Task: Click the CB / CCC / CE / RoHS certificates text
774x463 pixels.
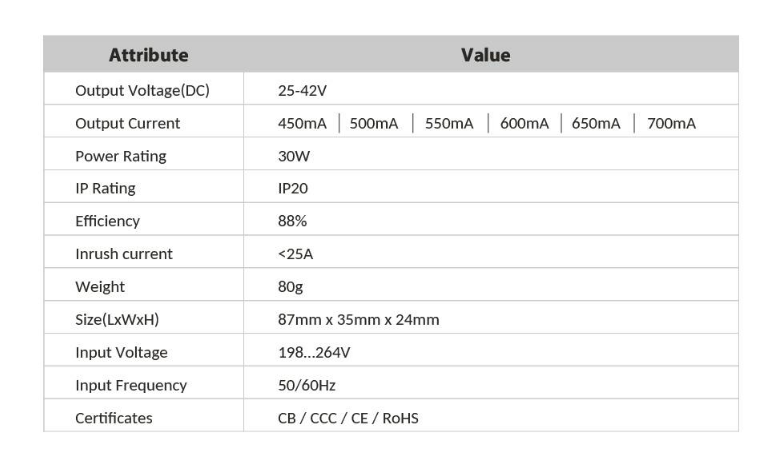Action: coord(348,419)
